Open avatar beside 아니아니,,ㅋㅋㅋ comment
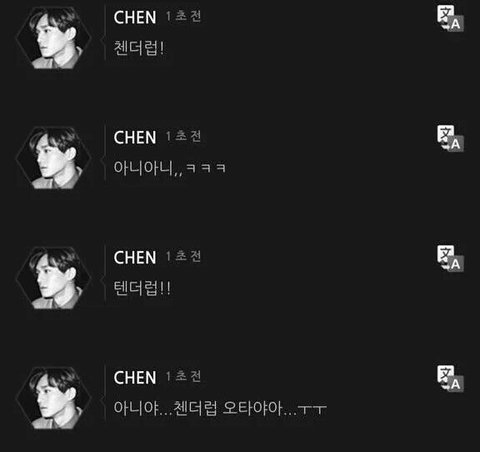This screenshot has width=480, height=452. 53,158
